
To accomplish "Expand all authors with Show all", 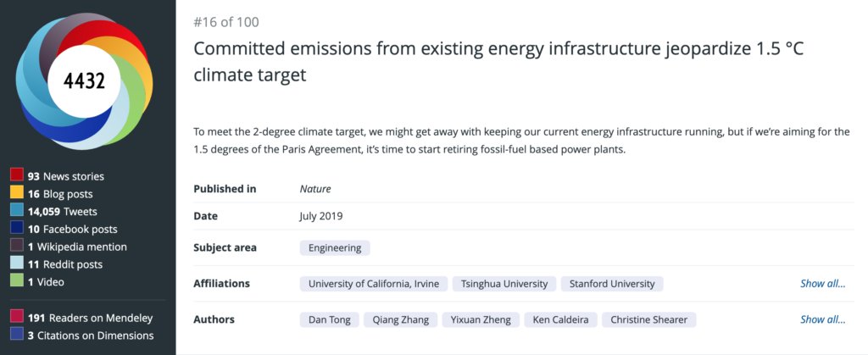I will point(822,319).
